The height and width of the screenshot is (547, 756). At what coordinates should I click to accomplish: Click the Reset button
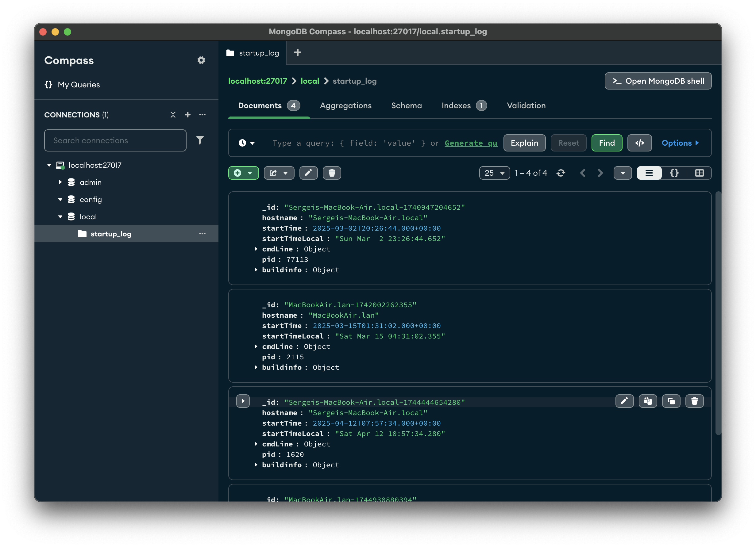tap(568, 143)
